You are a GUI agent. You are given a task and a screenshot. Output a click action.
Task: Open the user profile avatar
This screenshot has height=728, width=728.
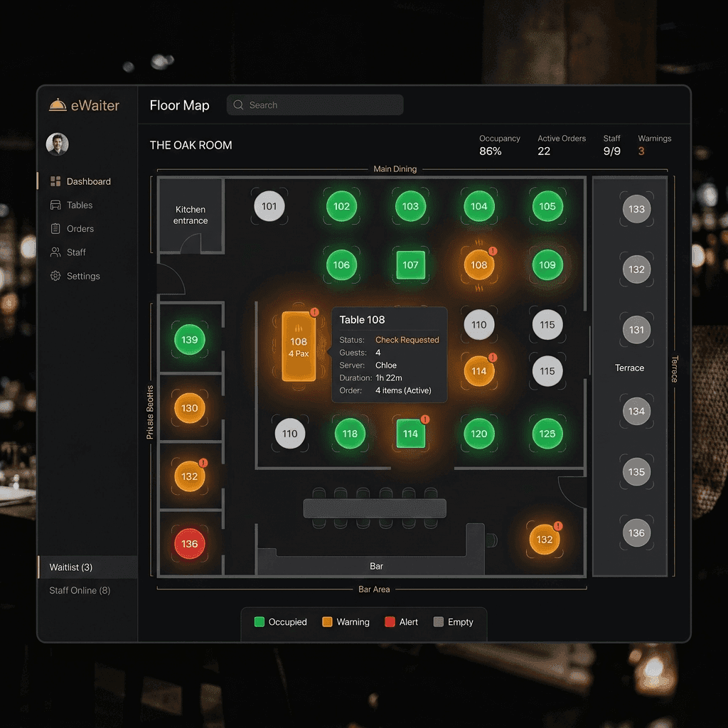57,144
